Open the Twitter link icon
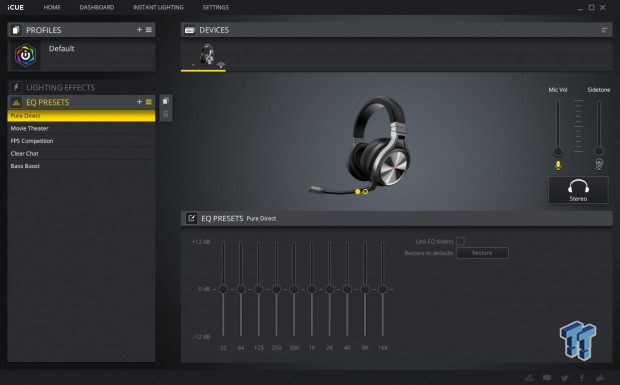The image size is (620, 385). (564, 378)
